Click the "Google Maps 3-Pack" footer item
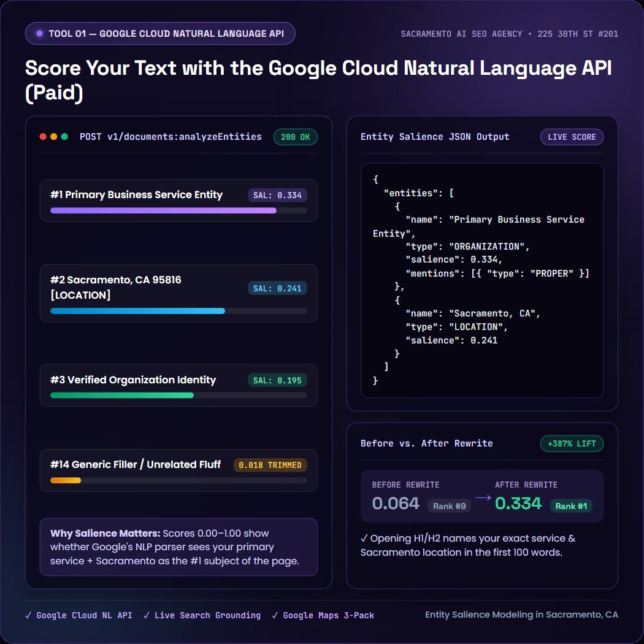Image resolution: width=644 pixels, height=644 pixels. [x=323, y=615]
